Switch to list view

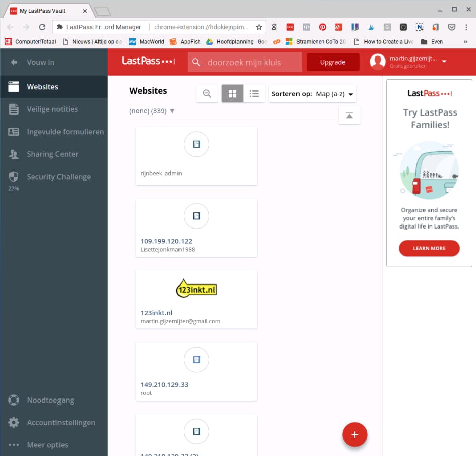[x=254, y=93]
